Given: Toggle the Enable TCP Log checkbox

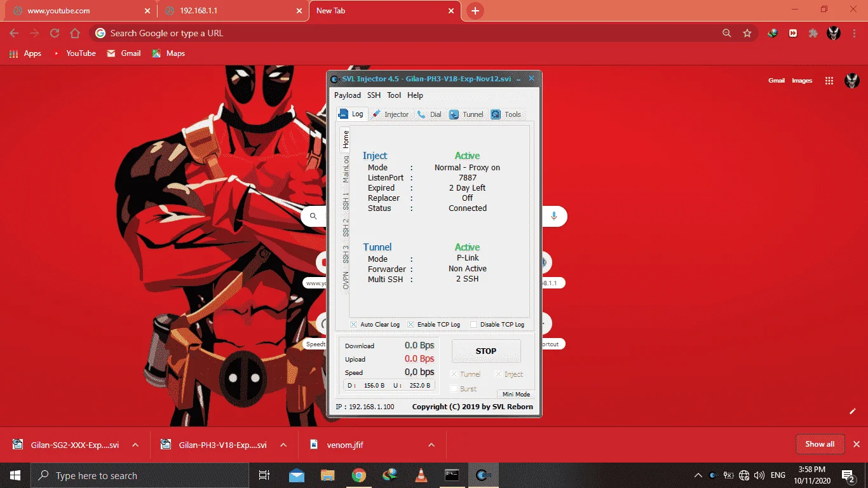Looking at the screenshot, I should pos(411,324).
